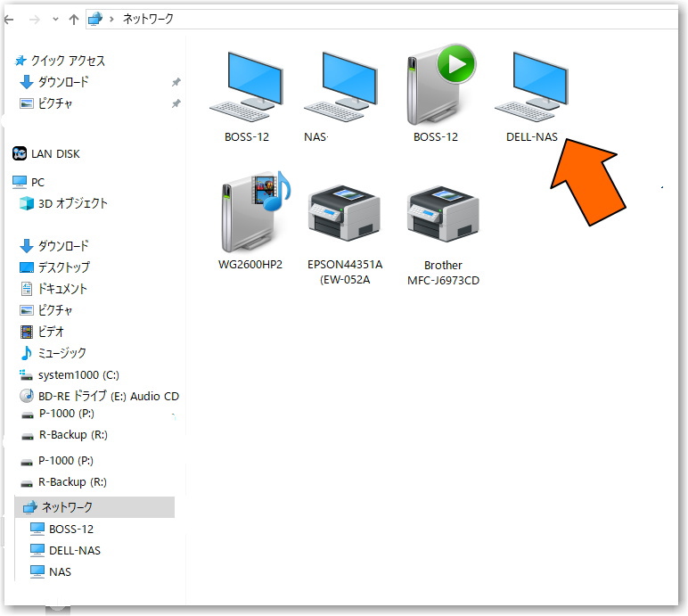The height and width of the screenshot is (616, 688).
Task: Open ダウンロード folder under PC
Action: click(54, 245)
